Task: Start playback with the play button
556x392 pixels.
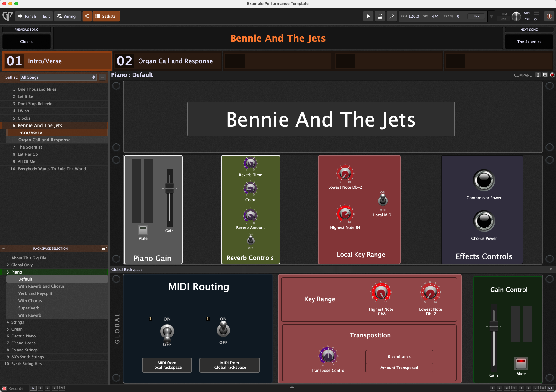Action: click(368, 16)
